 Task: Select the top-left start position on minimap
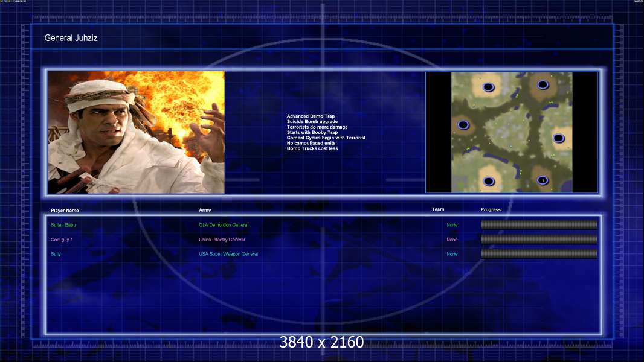488,87
